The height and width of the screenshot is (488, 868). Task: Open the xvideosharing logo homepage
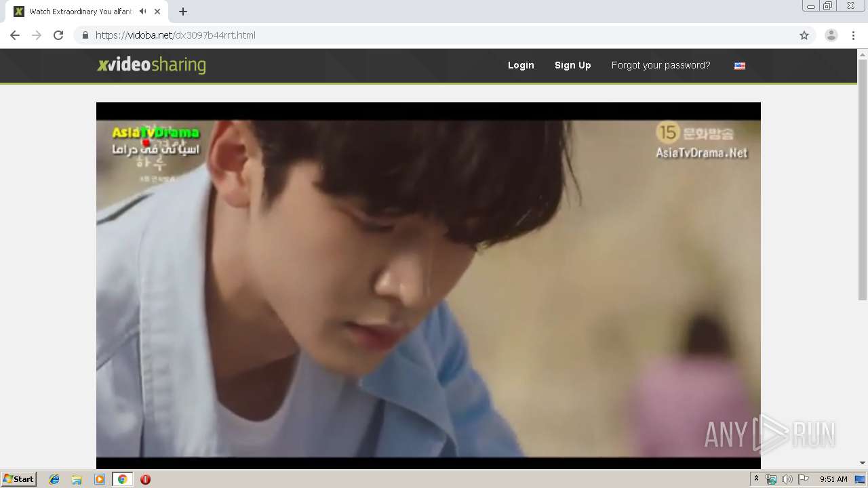coord(151,65)
